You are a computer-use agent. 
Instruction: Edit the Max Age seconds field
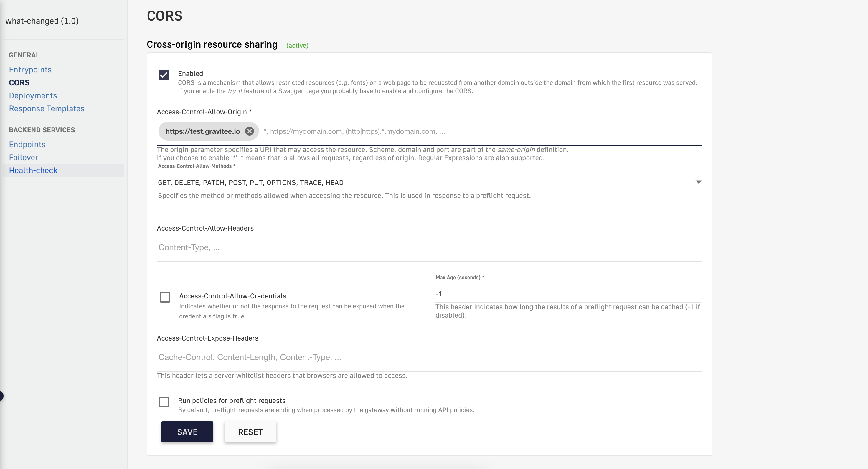[x=566, y=294]
